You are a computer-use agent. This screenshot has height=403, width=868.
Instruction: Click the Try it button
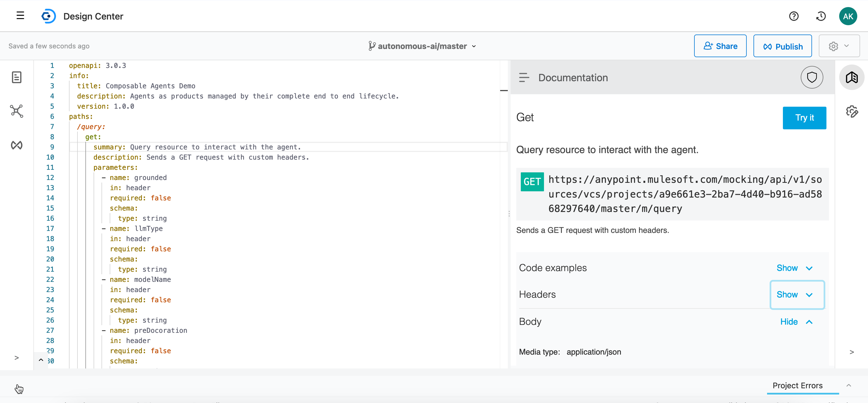804,117
